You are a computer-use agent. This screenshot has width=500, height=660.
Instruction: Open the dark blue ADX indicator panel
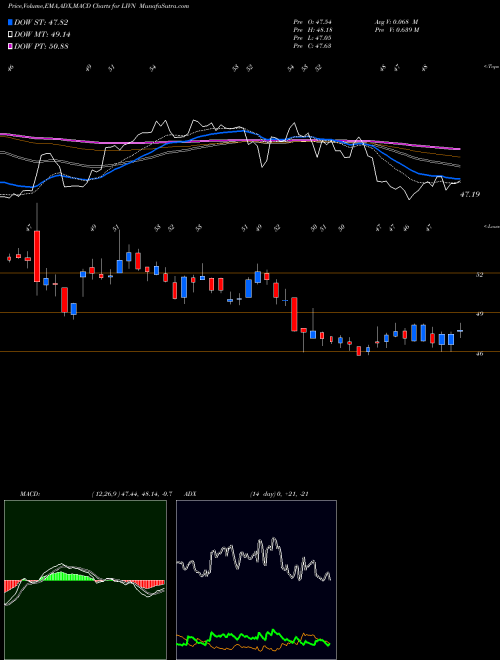256,580
